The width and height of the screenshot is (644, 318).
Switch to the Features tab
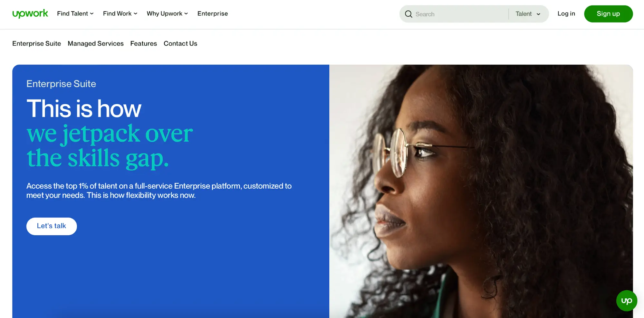coord(144,43)
